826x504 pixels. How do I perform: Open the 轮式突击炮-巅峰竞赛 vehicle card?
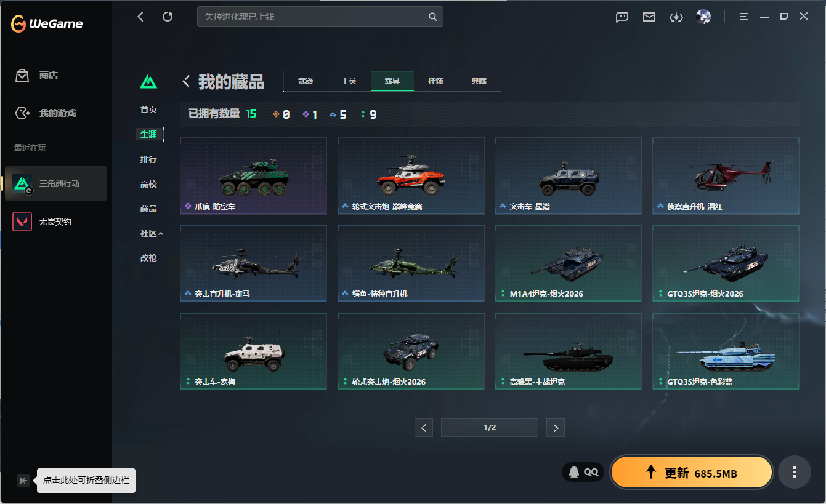point(411,176)
